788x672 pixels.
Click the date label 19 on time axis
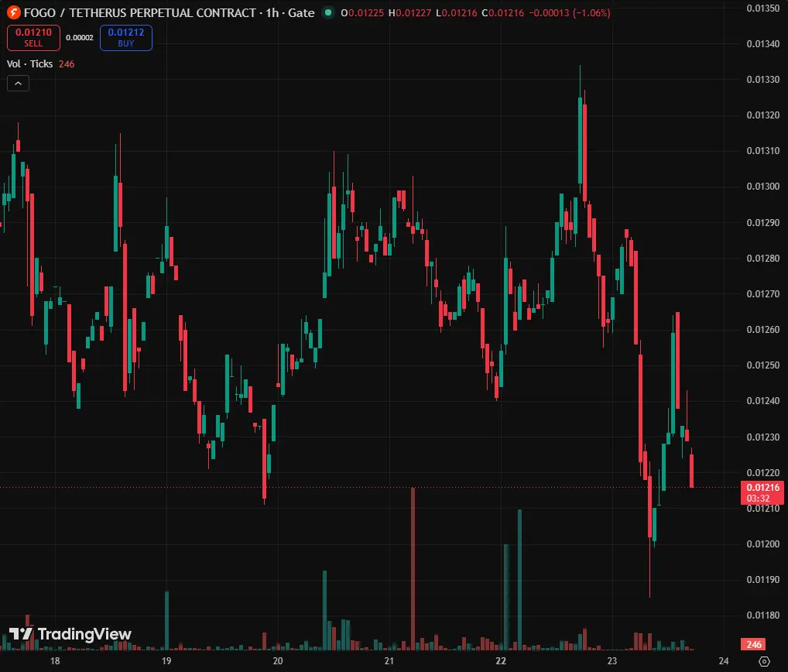click(166, 661)
